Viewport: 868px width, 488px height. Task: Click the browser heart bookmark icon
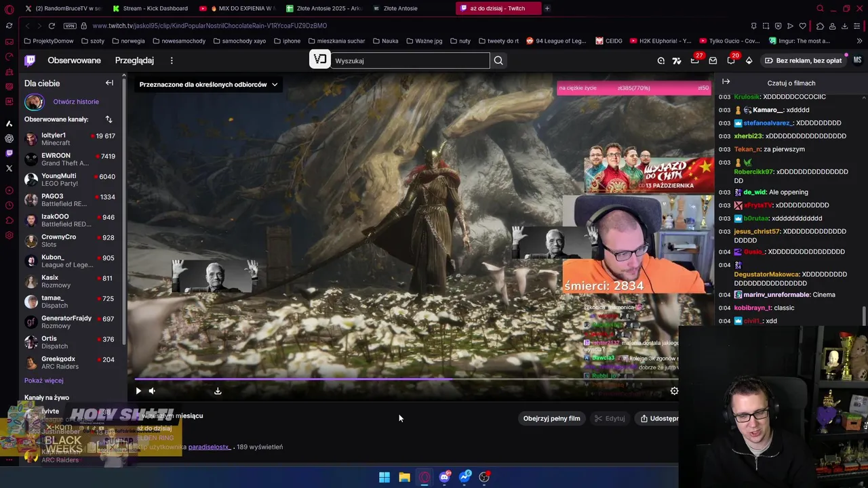point(802,26)
